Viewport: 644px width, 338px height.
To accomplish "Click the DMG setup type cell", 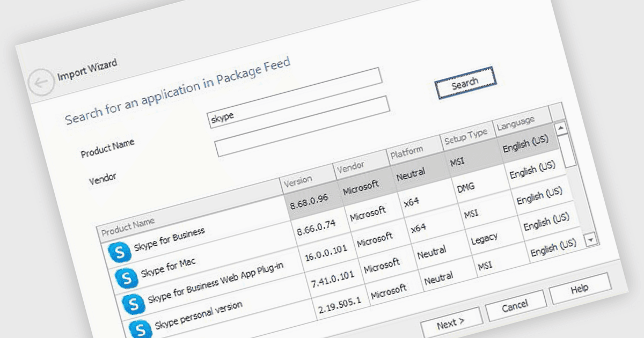I will 466,188.
